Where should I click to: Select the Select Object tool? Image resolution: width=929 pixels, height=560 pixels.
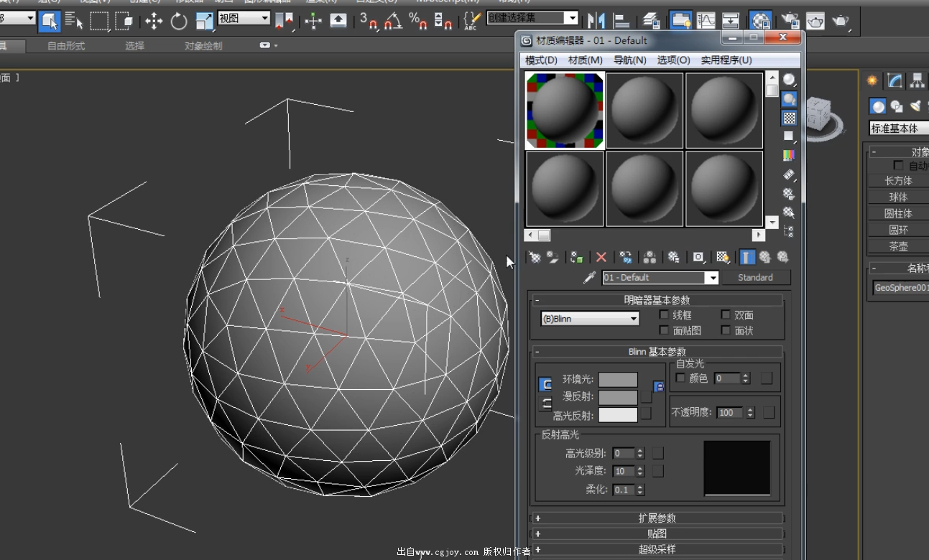tap(50, 21)
